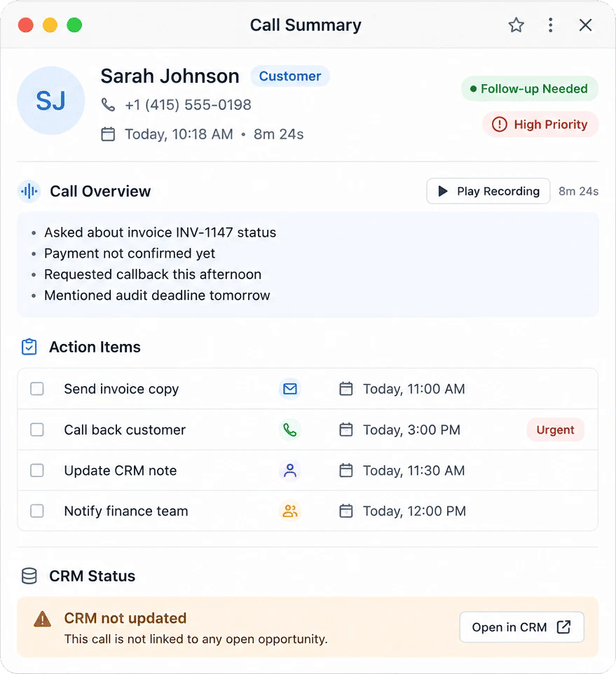616x674 pixels.
Task: Click the team icon on Notify finance team
Action: tap(290, 511)
